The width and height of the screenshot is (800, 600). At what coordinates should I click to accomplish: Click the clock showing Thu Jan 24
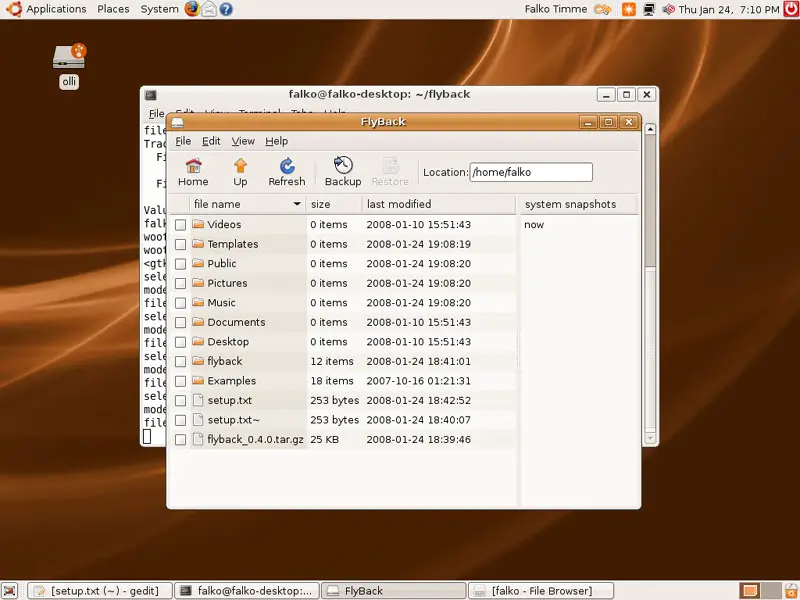tap(729, 9)
